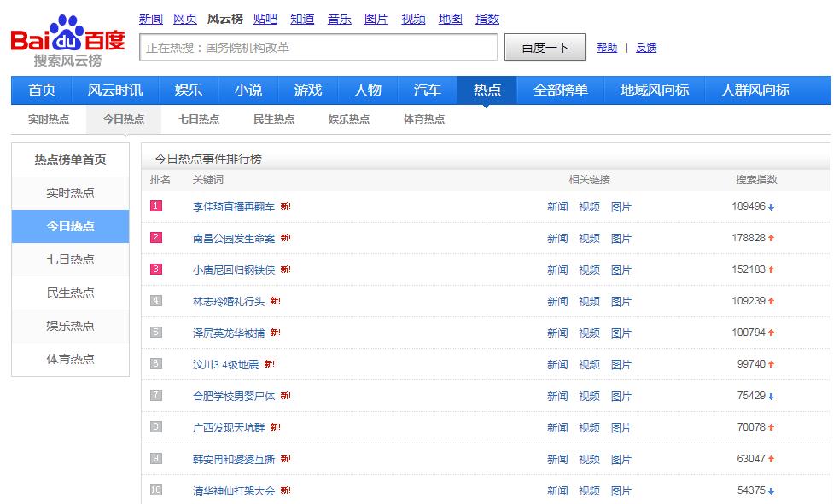The image size is (839, 504).
Task: Open 指数 in the top navigation
Action: point(487,18)
